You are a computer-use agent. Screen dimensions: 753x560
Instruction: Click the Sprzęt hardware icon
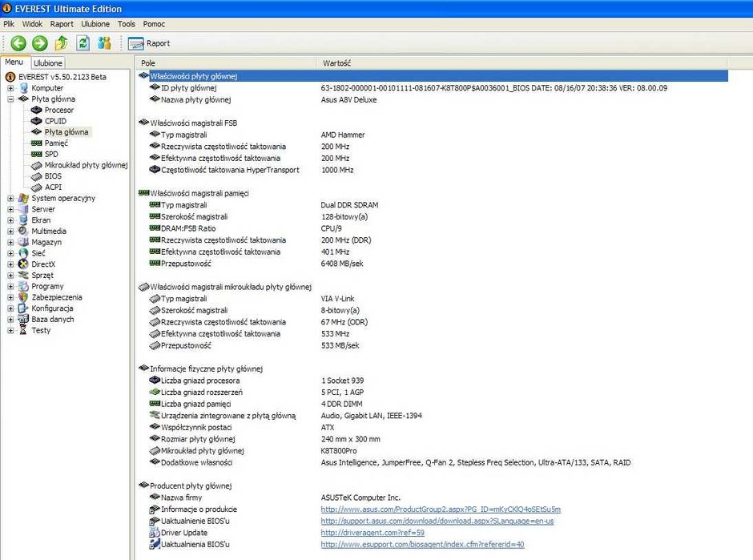click(23, 276)
